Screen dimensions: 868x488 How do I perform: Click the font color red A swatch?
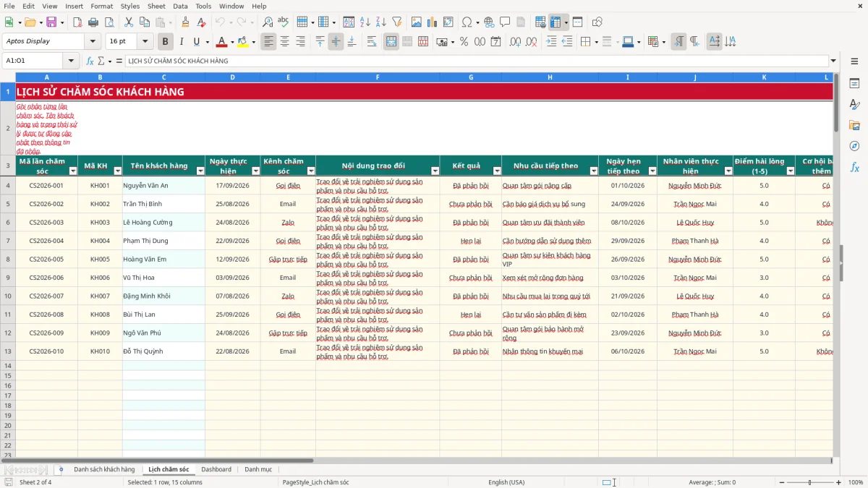221,42
